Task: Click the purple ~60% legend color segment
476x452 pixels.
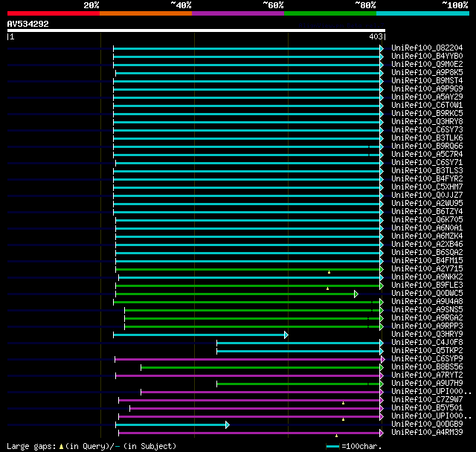Action: (x=238, y=13)
